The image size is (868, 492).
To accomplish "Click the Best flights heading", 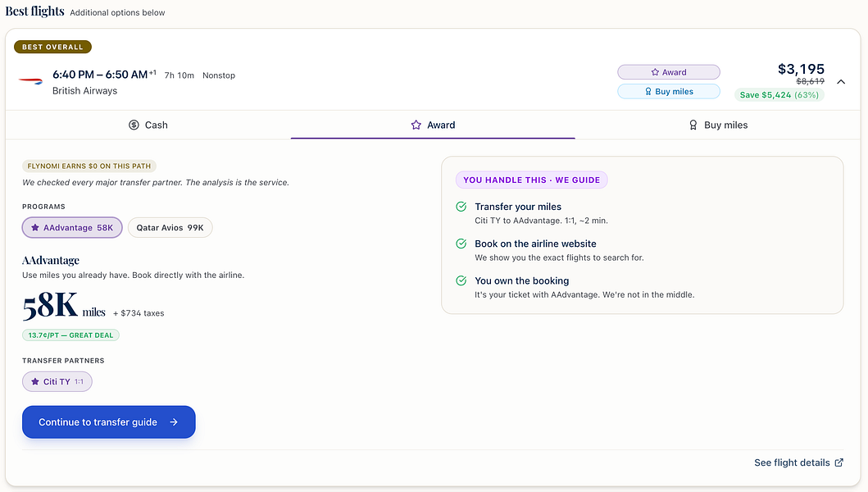I will [35, 11].
